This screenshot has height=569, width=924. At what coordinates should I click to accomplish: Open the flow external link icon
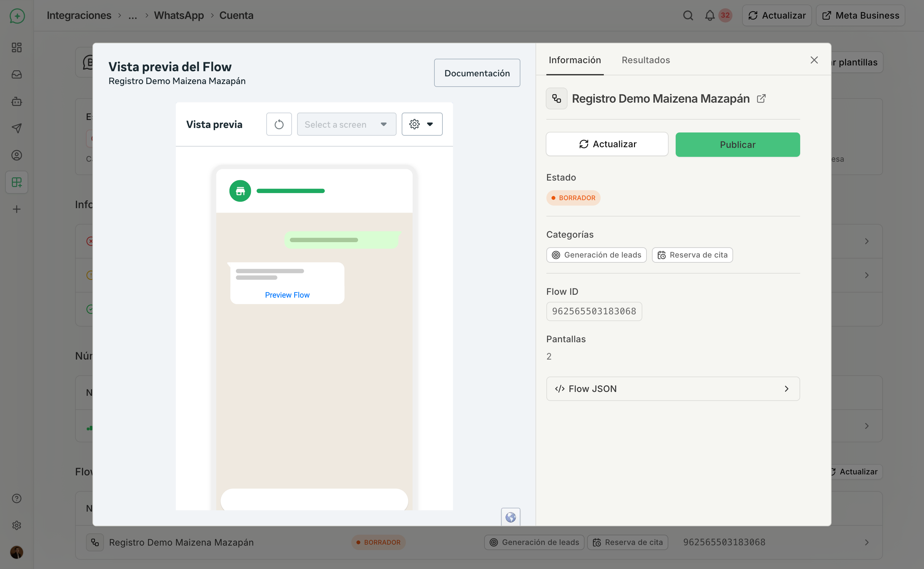coord(761,98)
